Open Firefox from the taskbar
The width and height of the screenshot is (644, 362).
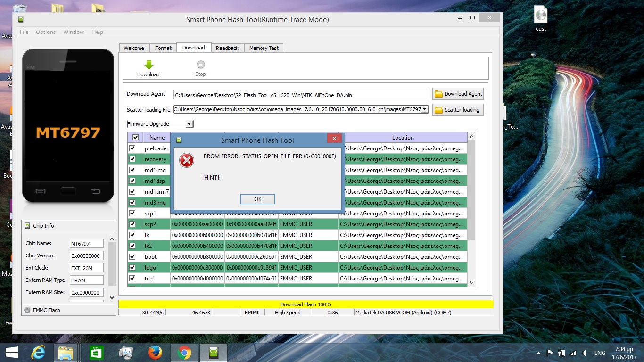pos(155,353)
